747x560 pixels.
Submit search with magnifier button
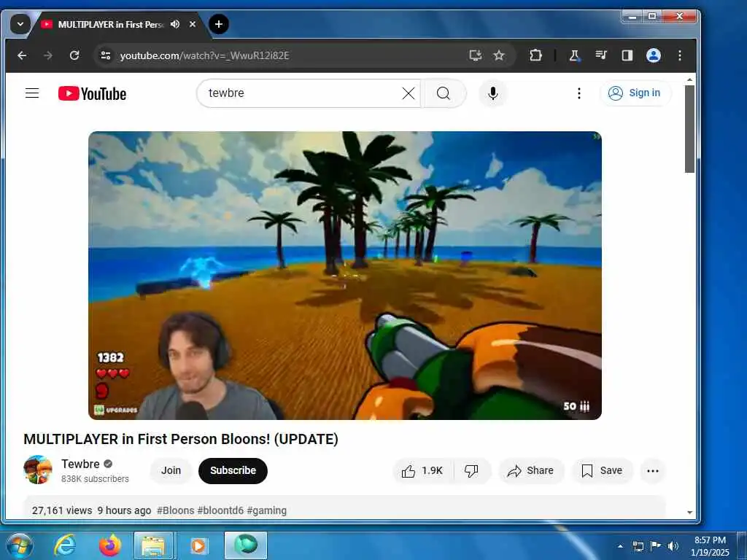click(x=444, y=93)
